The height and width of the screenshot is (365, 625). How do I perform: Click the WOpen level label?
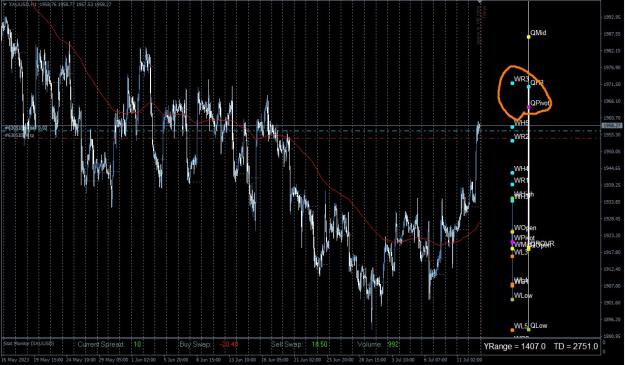(x=525, y=228)
